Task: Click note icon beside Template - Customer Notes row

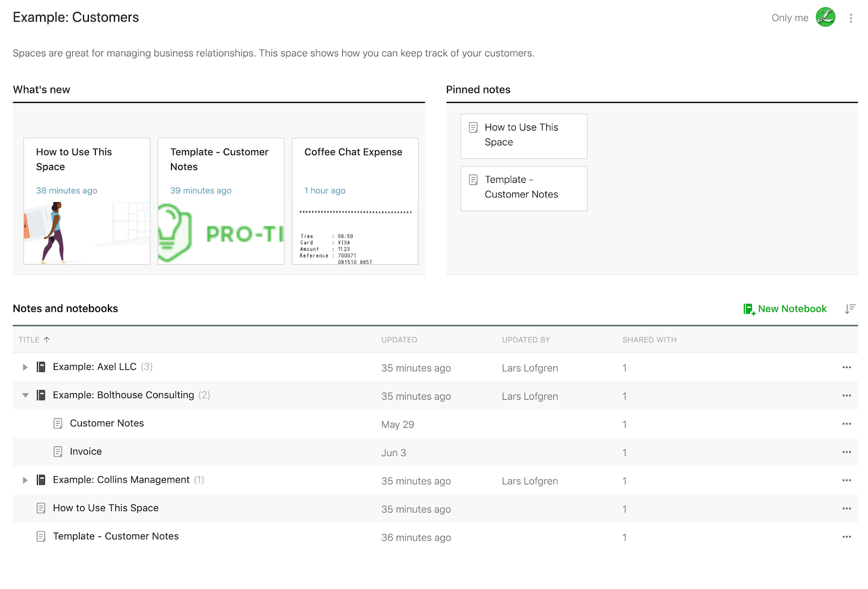Action: tap(41, 536)
